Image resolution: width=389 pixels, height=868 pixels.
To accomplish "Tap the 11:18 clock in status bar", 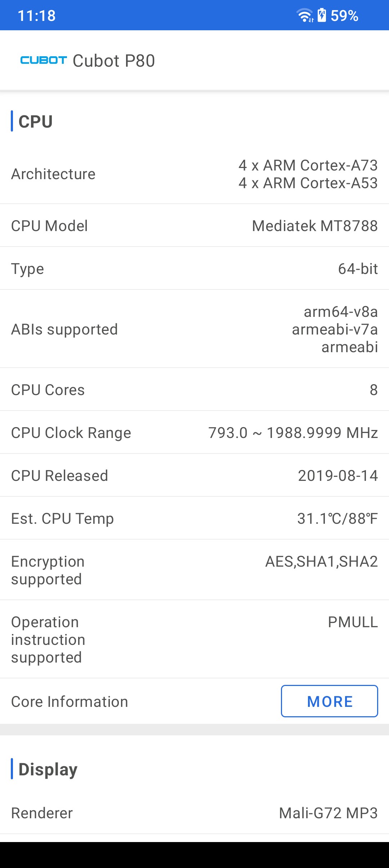I will tap(37, 15).
